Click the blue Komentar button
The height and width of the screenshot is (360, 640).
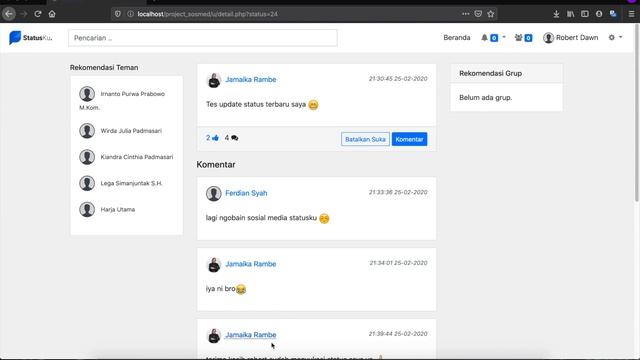409,139
